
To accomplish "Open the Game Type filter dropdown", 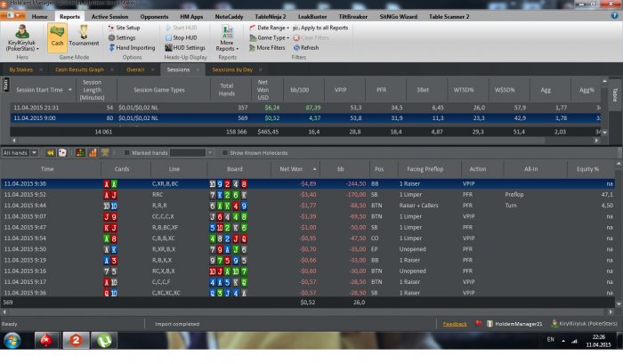I will pos(269,37).
